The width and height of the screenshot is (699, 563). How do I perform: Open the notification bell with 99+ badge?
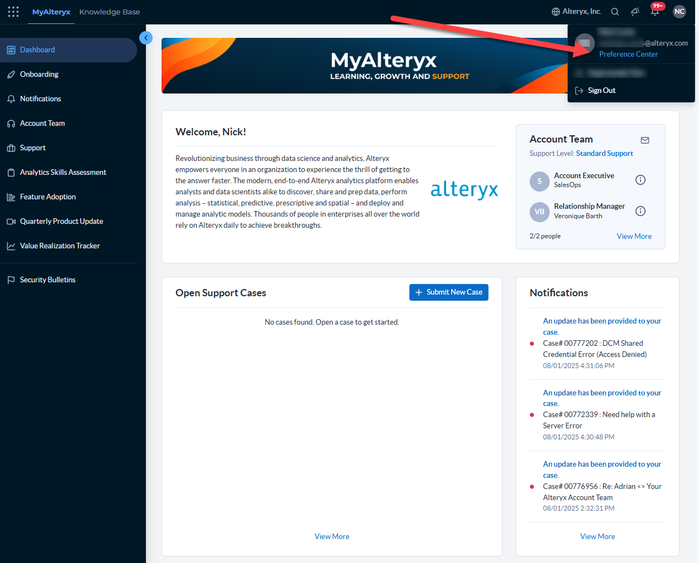[x=656, y=10]
